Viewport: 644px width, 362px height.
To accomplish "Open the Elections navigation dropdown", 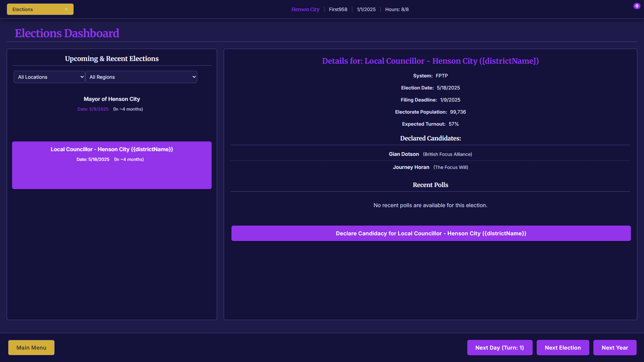I will coord(40,9).
